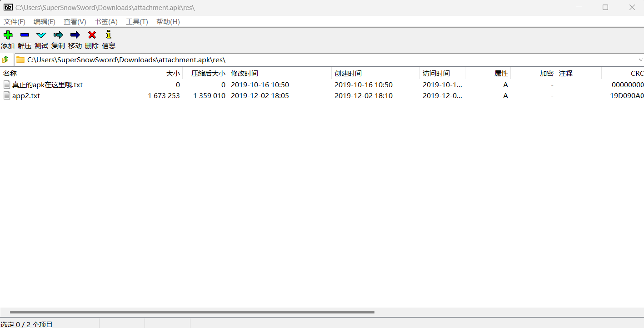Open the 编辑(E) menu
644x328 pixels.
tap(45, 22)
